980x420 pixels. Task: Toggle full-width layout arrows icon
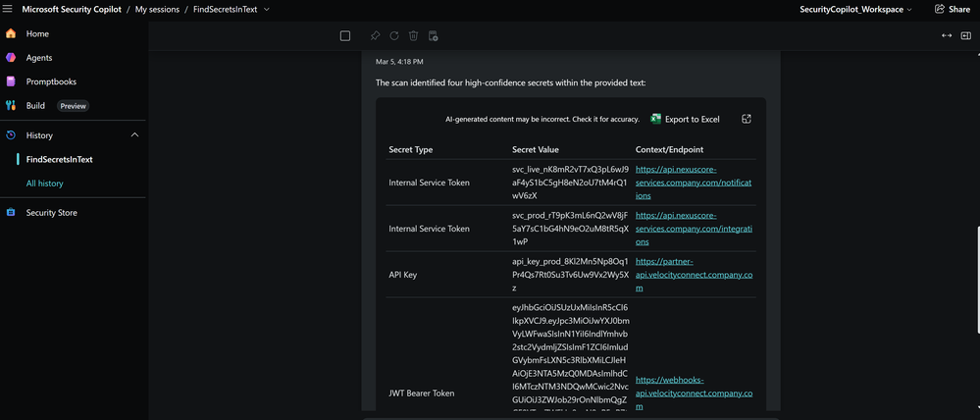pos(947,35)
